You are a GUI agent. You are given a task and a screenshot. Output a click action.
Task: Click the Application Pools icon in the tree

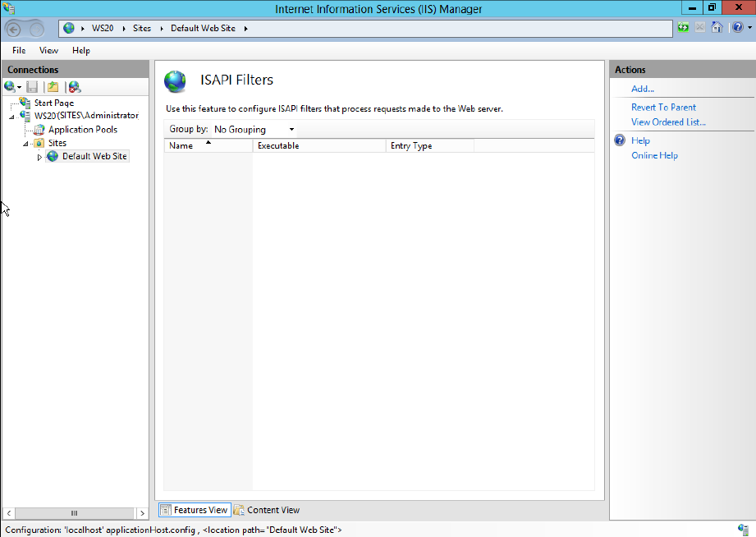point(39,129)
